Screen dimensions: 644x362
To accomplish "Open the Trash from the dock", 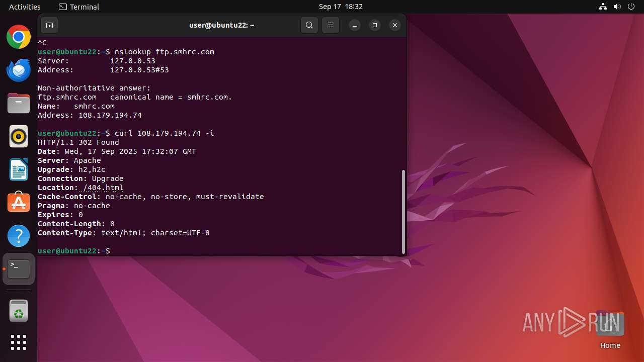I will click(19, 311).
